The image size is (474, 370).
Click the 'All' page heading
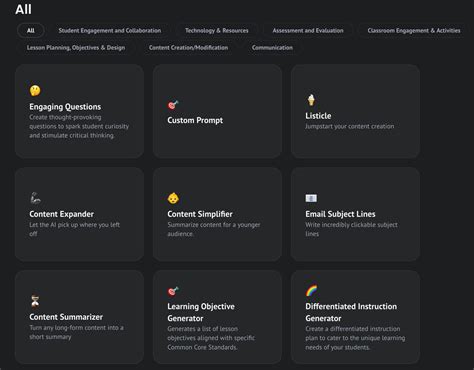[x=23, y=9]
